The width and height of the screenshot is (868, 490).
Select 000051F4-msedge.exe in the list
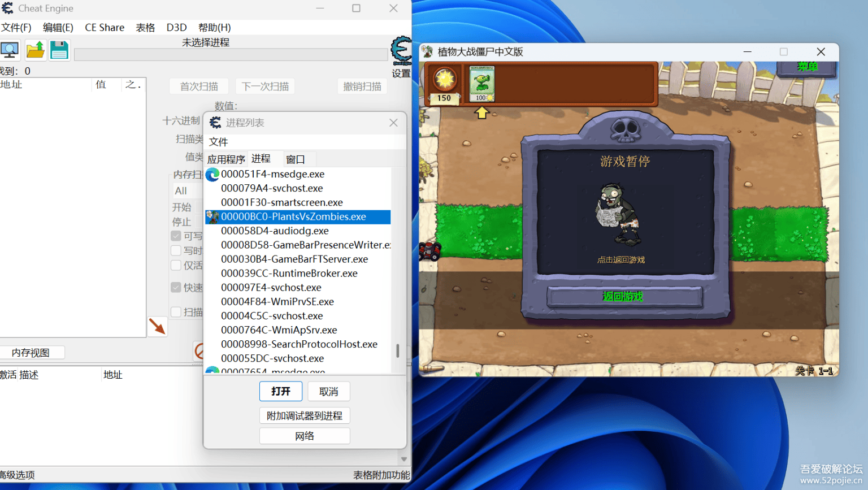coord(298,175)
